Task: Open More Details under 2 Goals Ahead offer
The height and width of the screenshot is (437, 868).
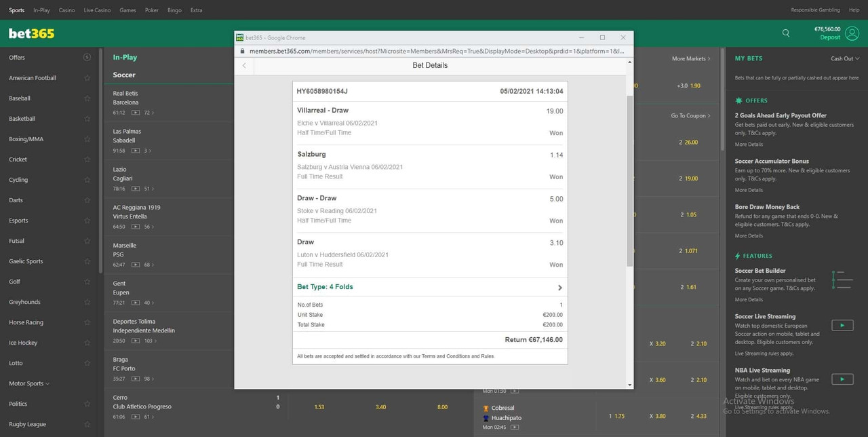Action: [x=749, y=145]
